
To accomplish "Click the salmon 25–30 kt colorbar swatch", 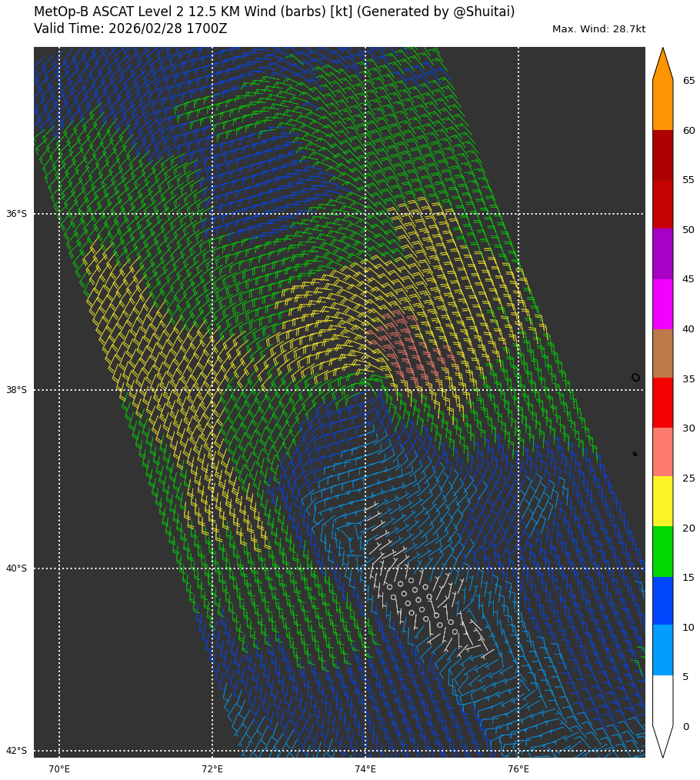I will 662,452.
